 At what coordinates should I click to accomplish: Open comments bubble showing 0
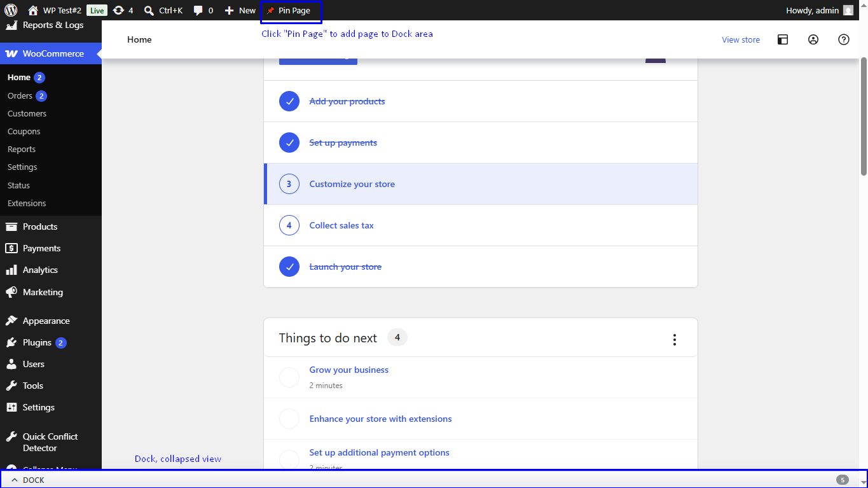(x=203, y=10)
